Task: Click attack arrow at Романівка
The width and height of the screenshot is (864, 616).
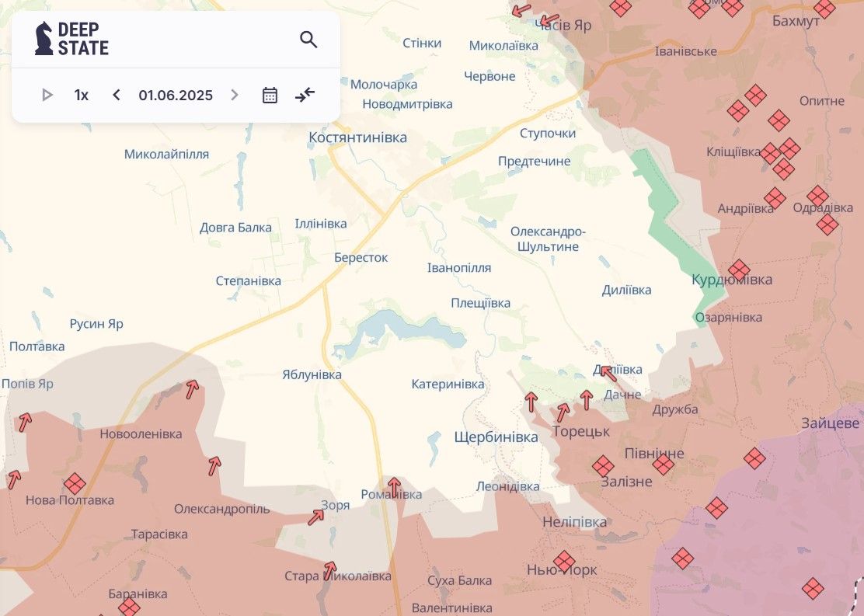Action: [395, 487]
